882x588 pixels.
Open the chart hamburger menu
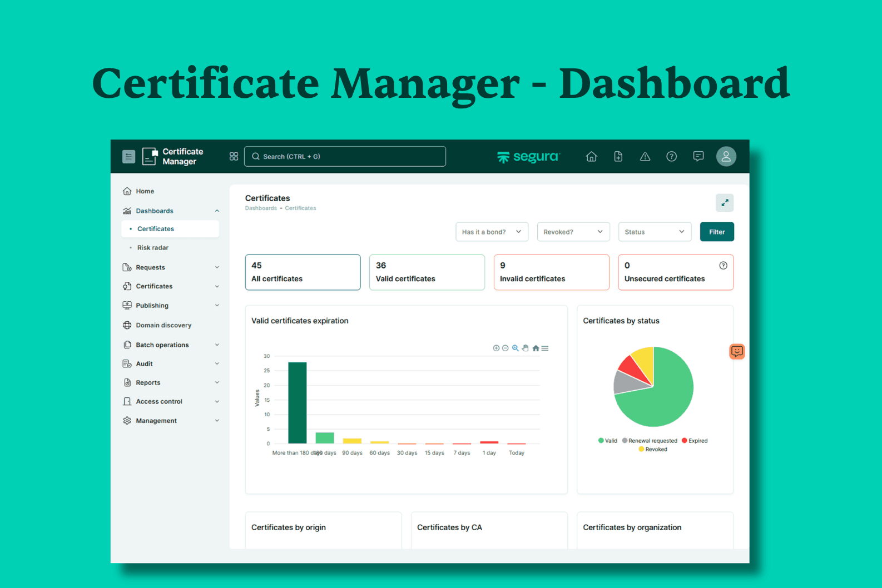pyautogui.click(x=545, y=348)
